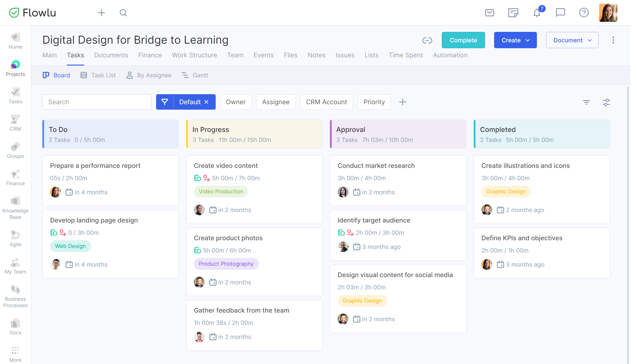
Task: Toggle the Owner filter button
Action: (x=236, y=101)
